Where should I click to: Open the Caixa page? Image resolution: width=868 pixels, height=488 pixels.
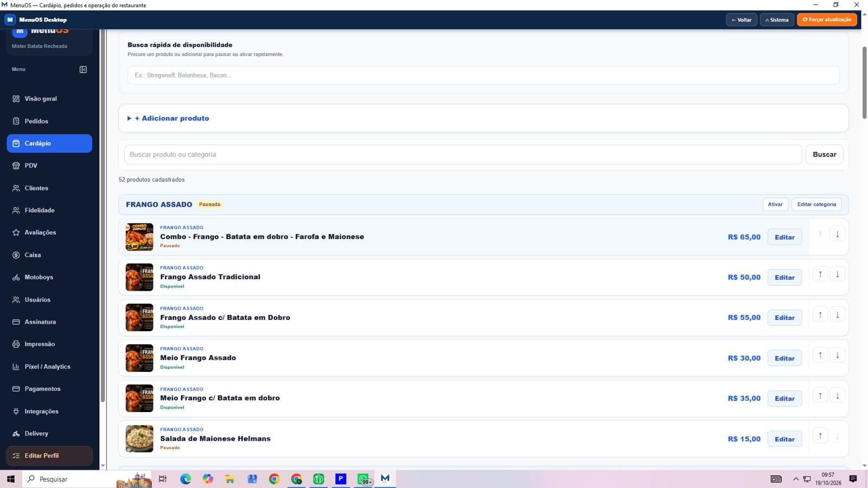coord(49,255)
